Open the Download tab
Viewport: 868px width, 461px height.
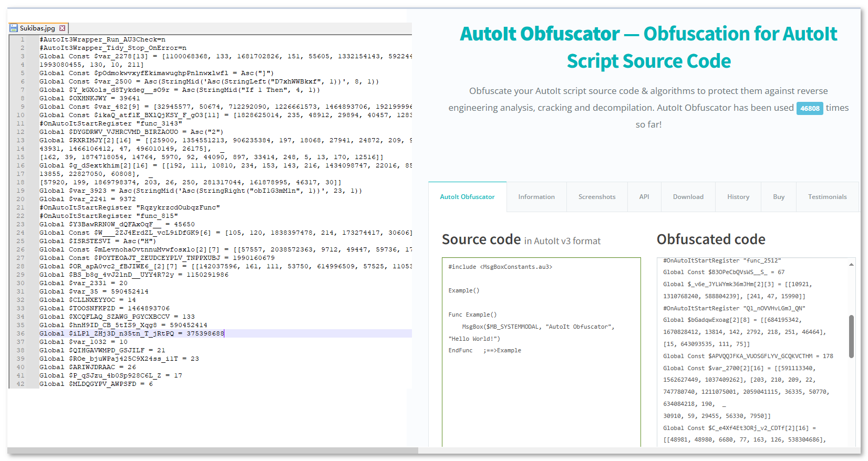[688, 197]
